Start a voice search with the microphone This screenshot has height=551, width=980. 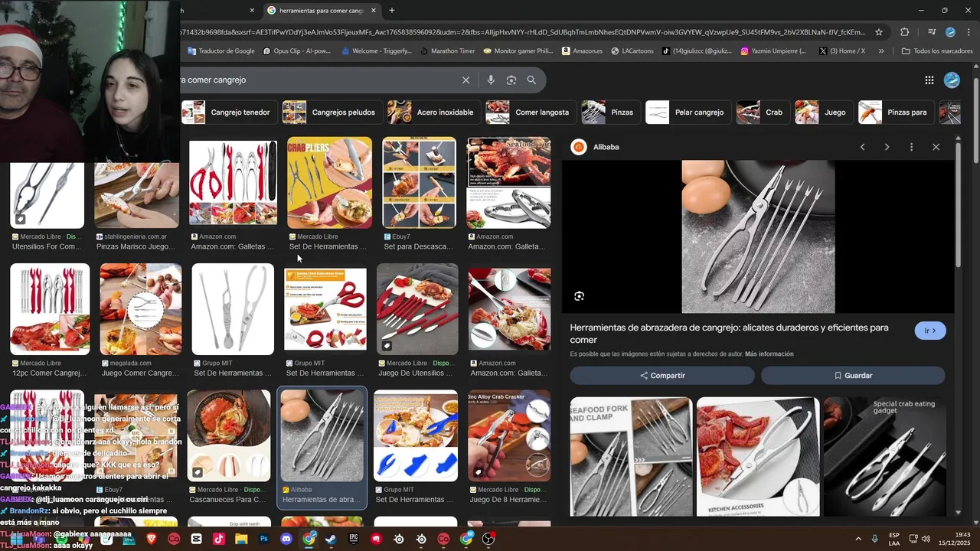click(491, 80)
